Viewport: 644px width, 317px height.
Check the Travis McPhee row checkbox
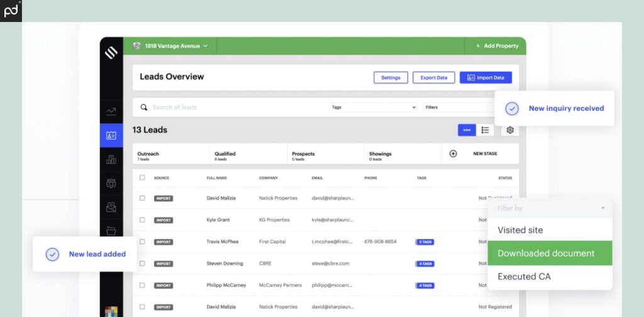point(142,242)
